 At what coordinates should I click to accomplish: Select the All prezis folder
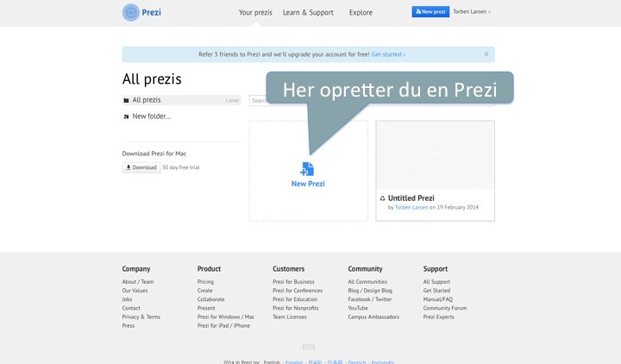[x=181, y=100]
